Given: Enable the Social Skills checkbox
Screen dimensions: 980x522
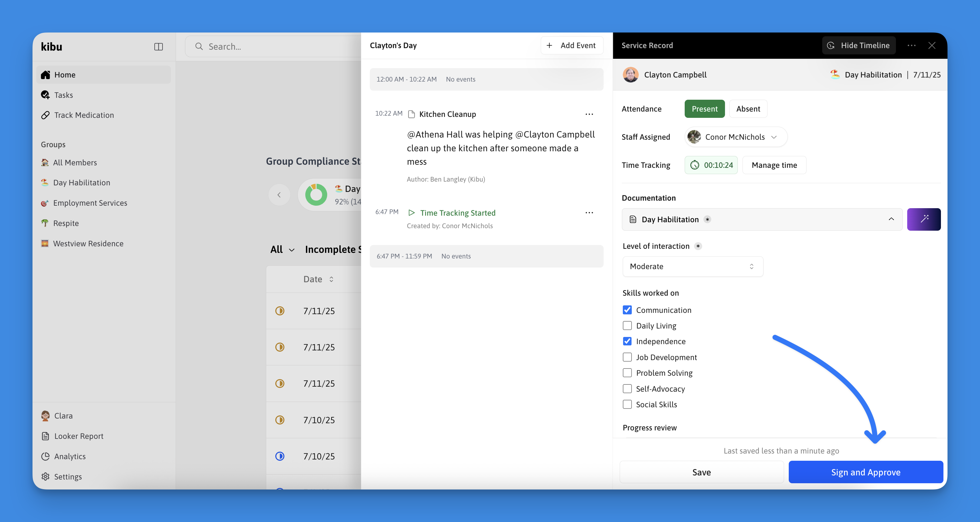Looking at the screenshot, I should [x=627, y=404].
